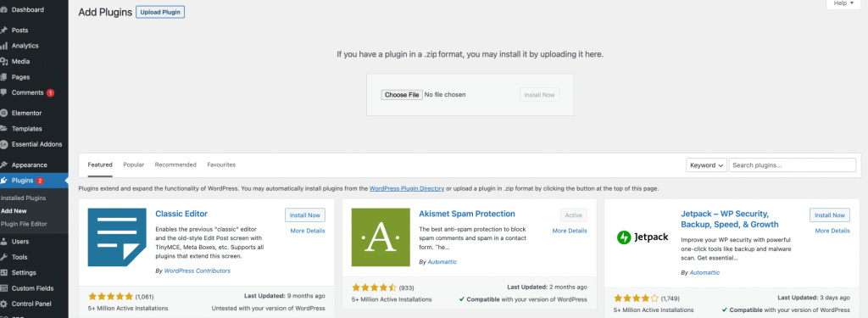Focus the Search plugins input field
Image resolution: width=868 pixels, height=318 pixels.
pos(793,165)
